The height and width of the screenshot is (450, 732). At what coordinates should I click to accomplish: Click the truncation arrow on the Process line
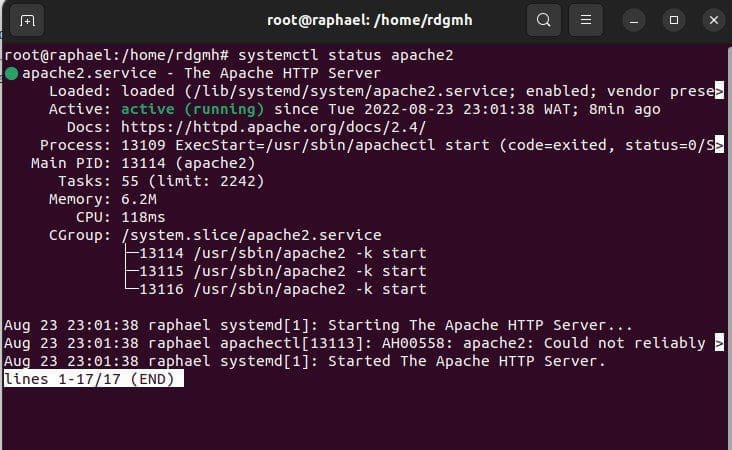pos(719,145)
